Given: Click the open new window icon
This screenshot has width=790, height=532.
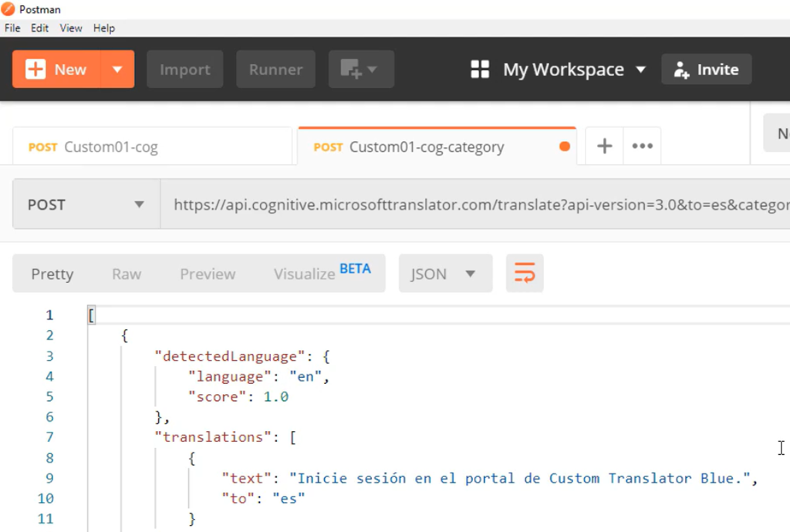Looking at the screenshot, I should click(361, 69).
